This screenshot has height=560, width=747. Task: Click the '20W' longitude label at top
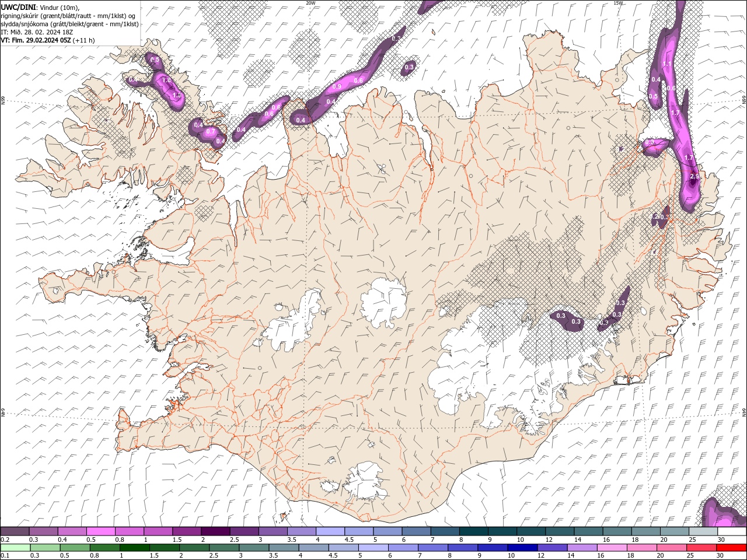pos(310,3)
